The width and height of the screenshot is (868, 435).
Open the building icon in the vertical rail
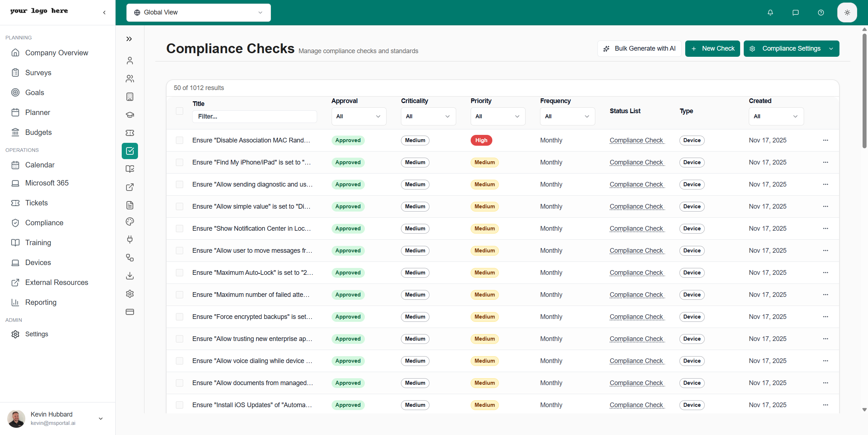pos(130,97)
